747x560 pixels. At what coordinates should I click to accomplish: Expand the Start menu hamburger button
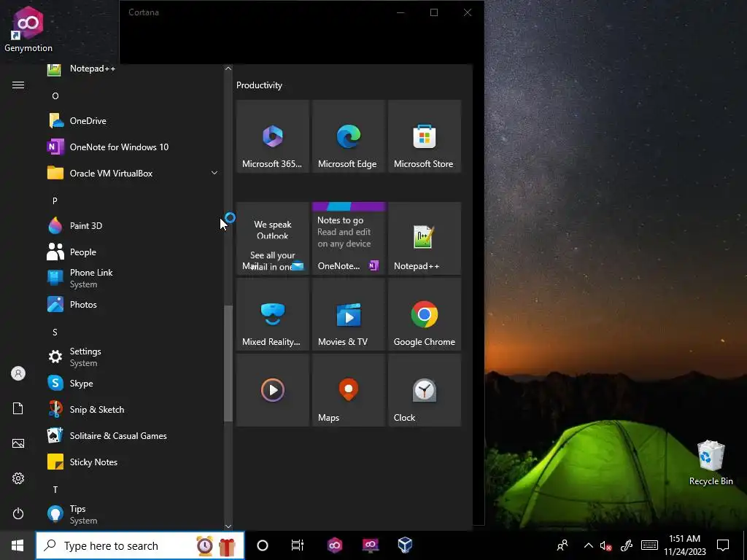[18, 85]
